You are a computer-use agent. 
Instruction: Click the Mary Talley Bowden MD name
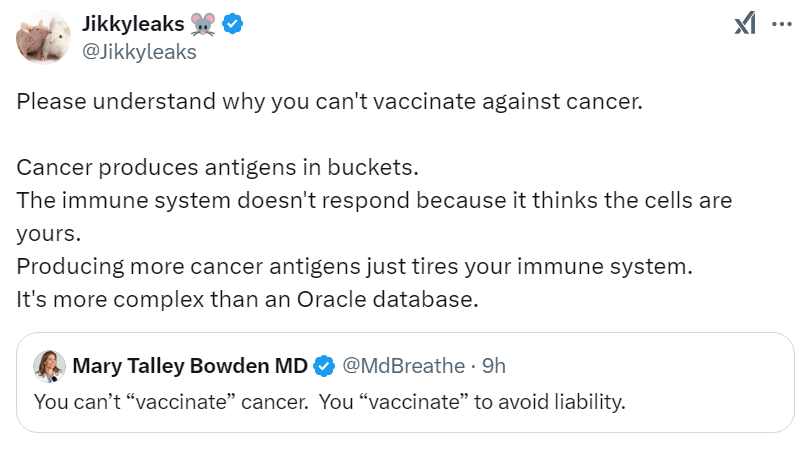(190, 366)
